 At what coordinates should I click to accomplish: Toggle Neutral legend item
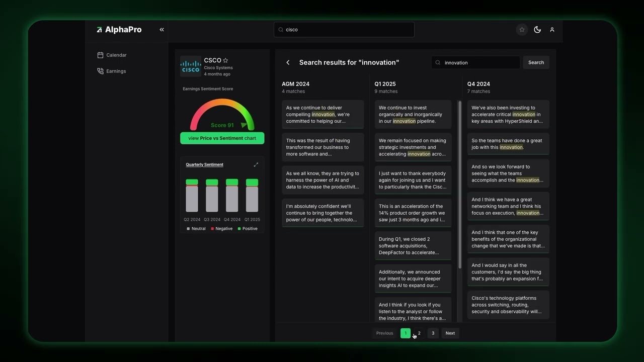coord(196,229)
